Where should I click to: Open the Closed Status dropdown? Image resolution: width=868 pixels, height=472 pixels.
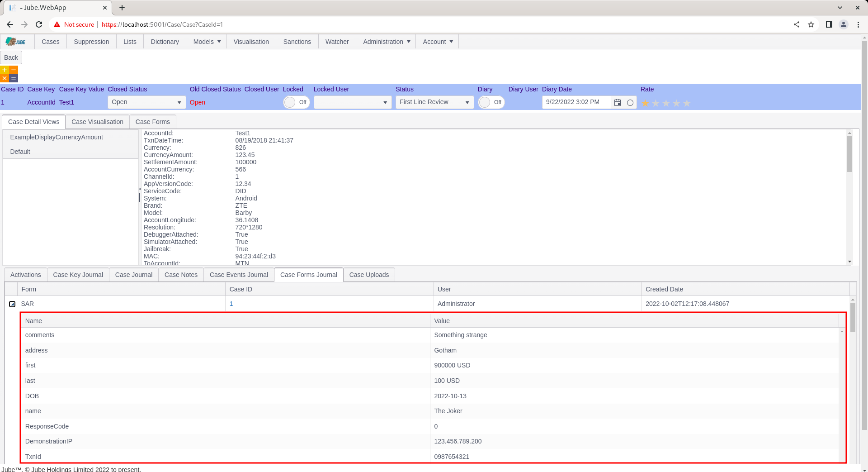point(146,102)
